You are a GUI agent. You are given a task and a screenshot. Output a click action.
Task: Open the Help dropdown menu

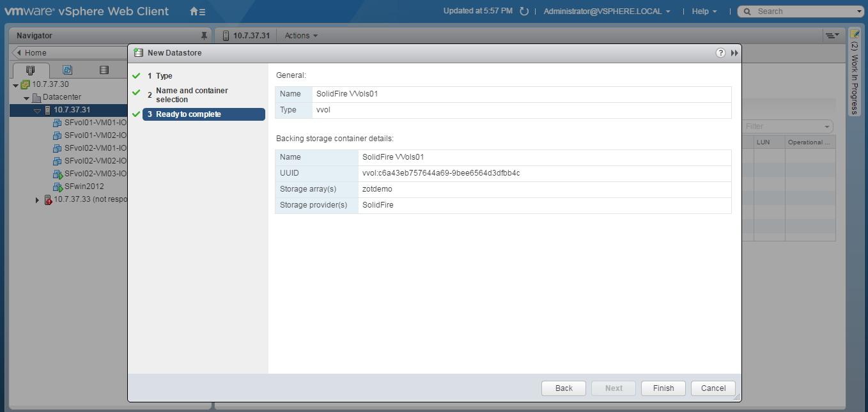pos(704,11)
